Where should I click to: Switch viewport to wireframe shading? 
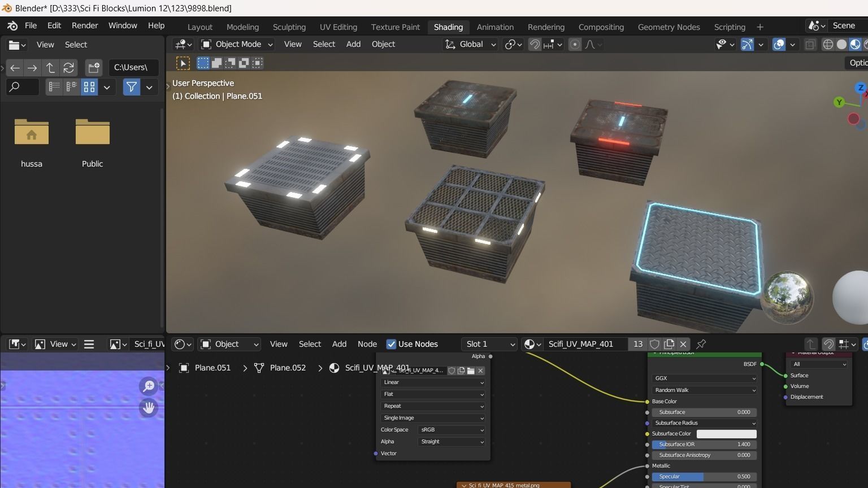coord(828,45)
